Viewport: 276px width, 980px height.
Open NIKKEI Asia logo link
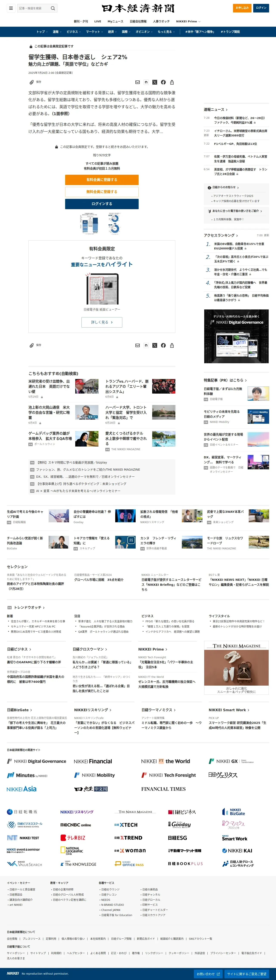tap(22, 789)
